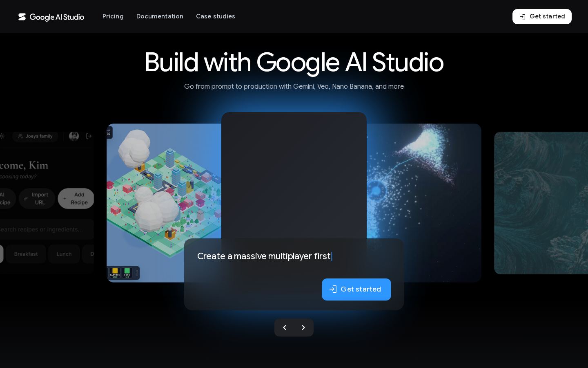Viewport: 588px width, 368px height.
Task: Open the Documentation link
Action: (160, 16)
